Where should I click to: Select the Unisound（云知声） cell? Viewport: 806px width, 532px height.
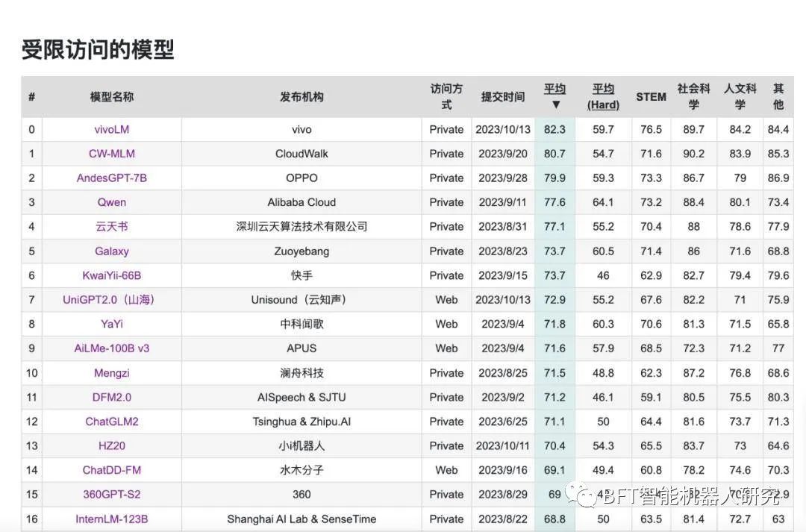302,300
